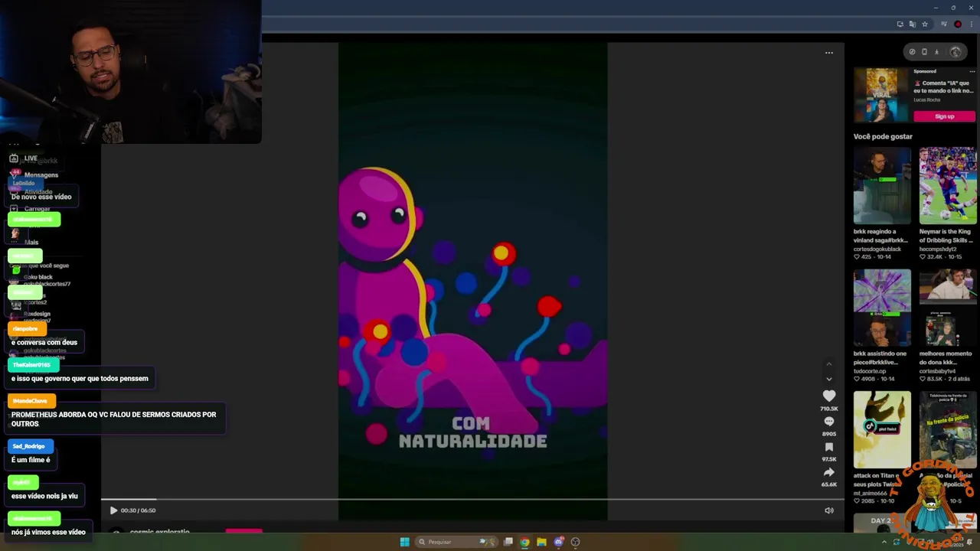Image resolution: width=980 pixels, height=551 pixels.
Task: Open File Explorer from the taskbar
Action: click(x=541, y=542)
